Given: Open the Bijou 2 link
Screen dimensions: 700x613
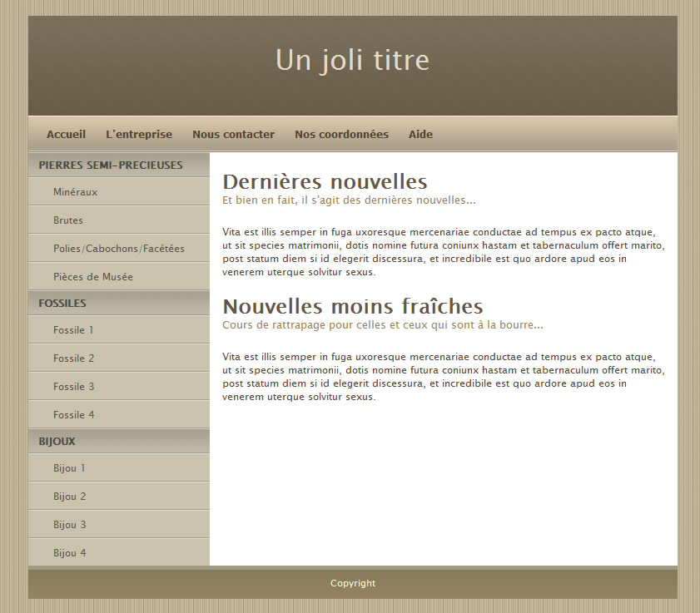Looking at the screenshot, I should coord(119,497).
